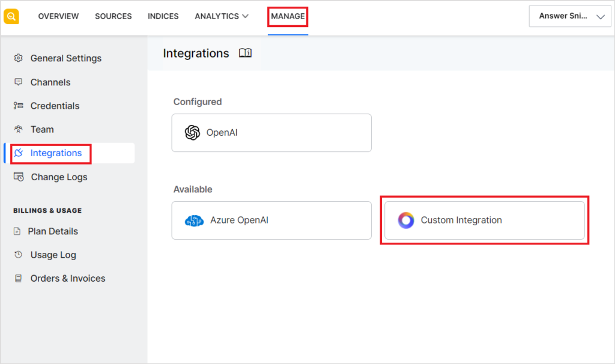Open the Answer Snippet selector dropdown
This screenshot has width=615, height=364.
569,16
